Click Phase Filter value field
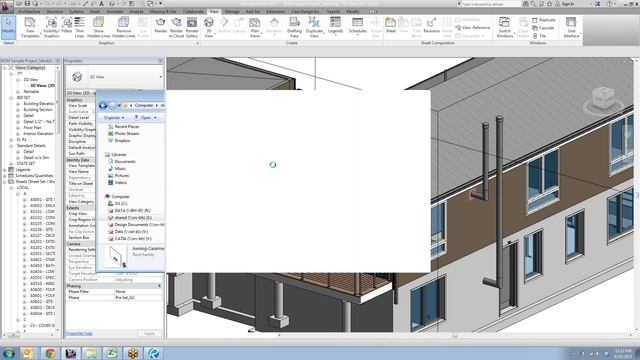640x360 pixels. pos(138,291)
